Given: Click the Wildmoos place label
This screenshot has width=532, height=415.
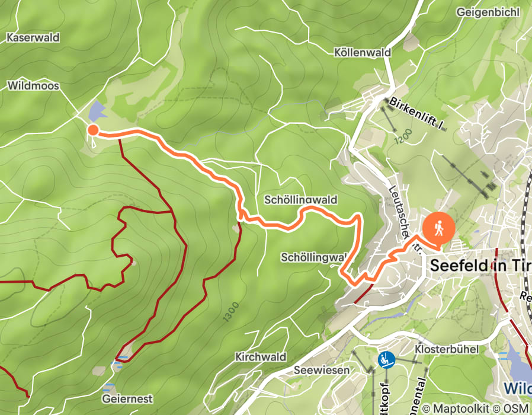Looking at the screenshot, I should click(x=33, y=85).
